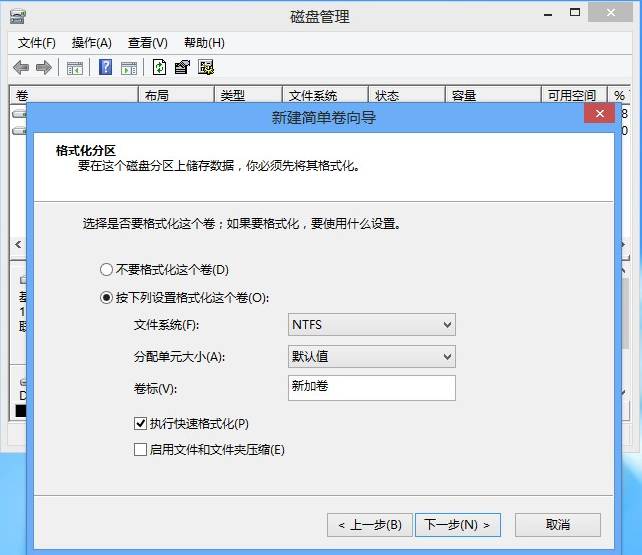
Task: Open the Help question-mark toolbar icon
Action: [x=105, y=67]
